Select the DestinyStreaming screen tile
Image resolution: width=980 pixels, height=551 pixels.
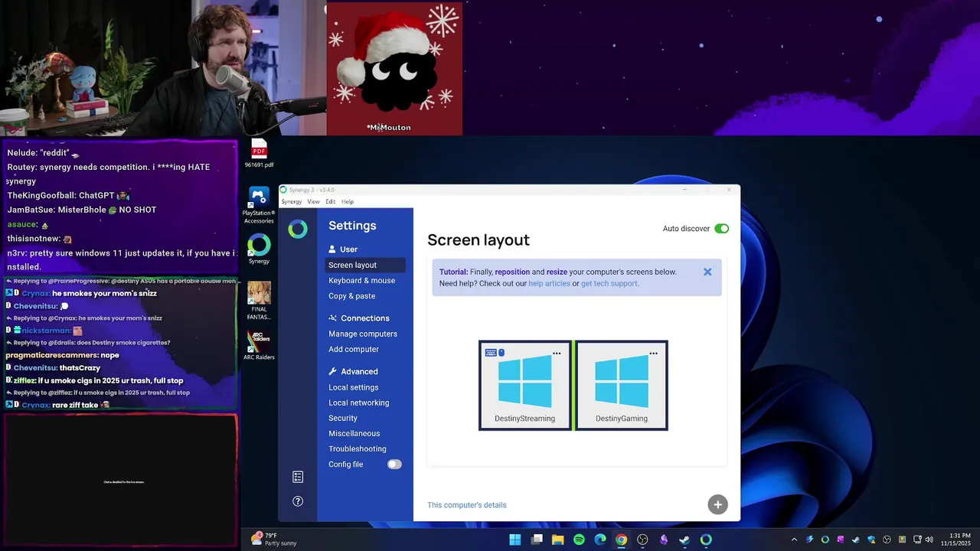(x=525, y=385)
